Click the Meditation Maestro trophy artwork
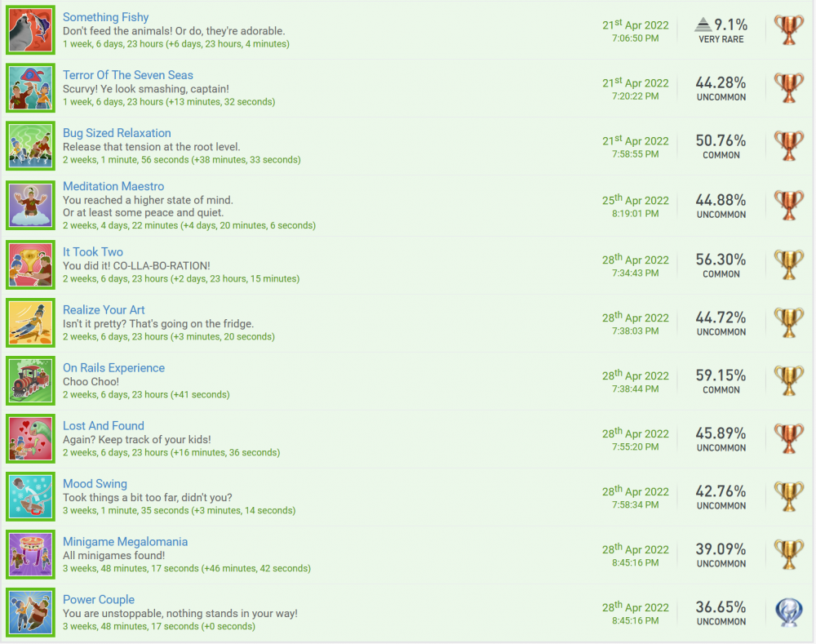816x644 pixels. pos(31,205)
